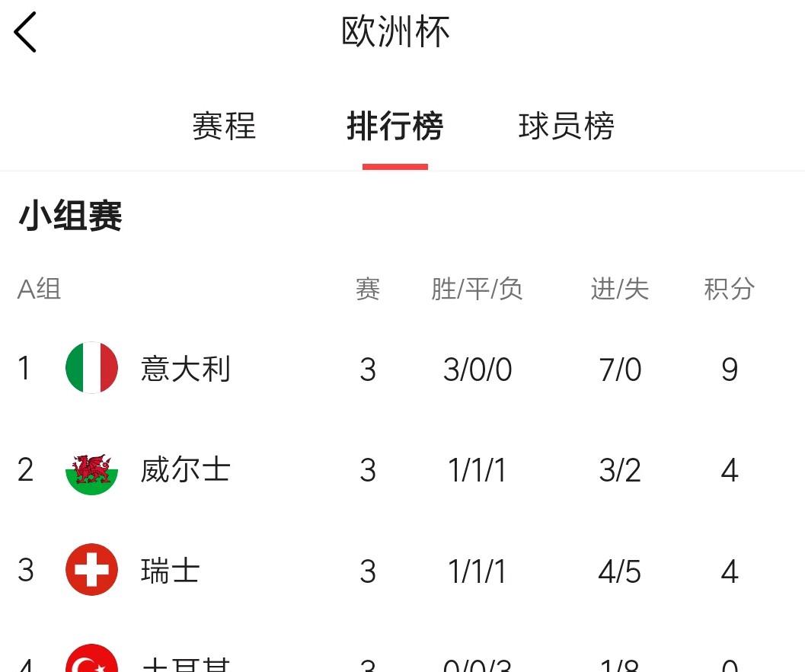Tap the back arrow icon
This screenshot has height=672, width=805.
[25, 32]
